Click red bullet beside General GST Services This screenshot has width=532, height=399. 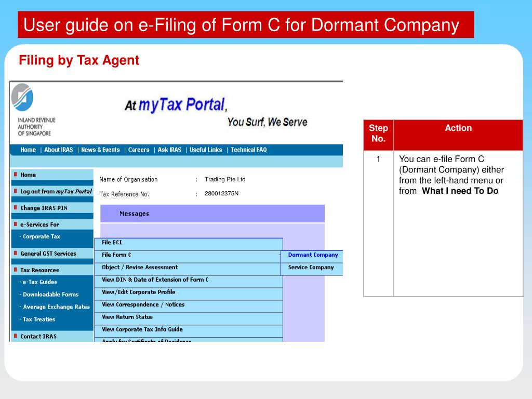pos(15,253)
